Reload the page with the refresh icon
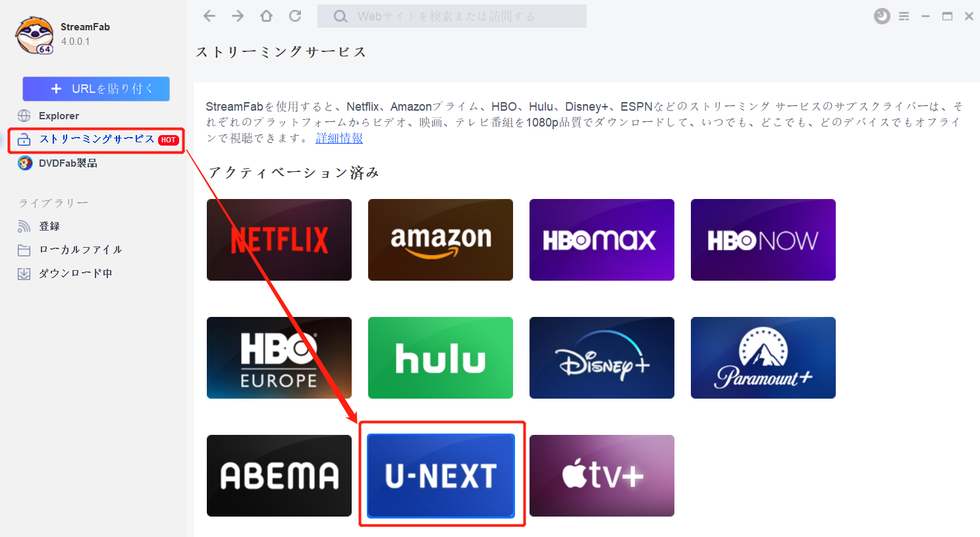Viewport: 980px width, 537px height. [295, 16]
